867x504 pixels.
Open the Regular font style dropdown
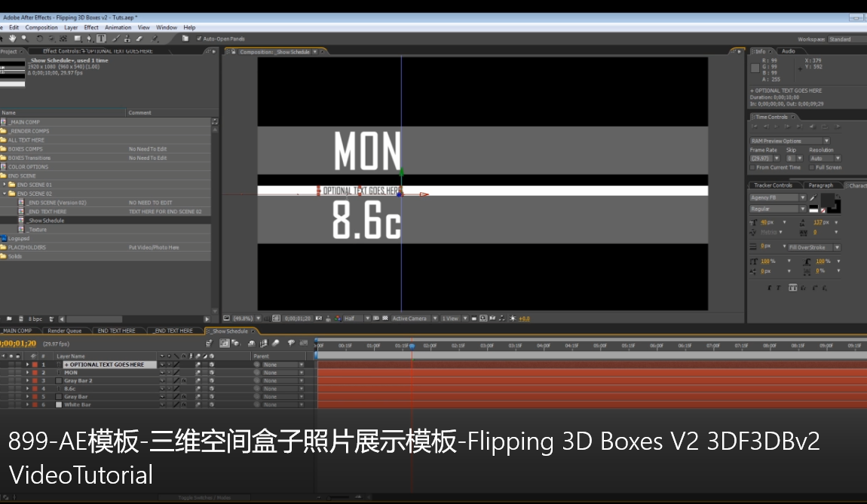click(778, 209)
